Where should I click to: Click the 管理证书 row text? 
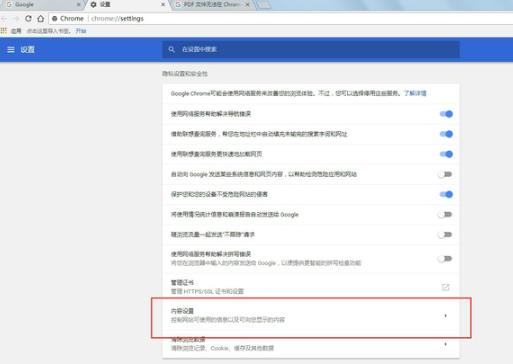182,283
